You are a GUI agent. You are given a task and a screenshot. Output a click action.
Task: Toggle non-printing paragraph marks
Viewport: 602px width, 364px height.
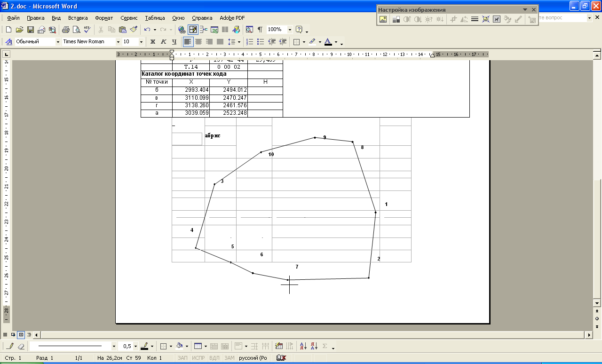point(260,30)
